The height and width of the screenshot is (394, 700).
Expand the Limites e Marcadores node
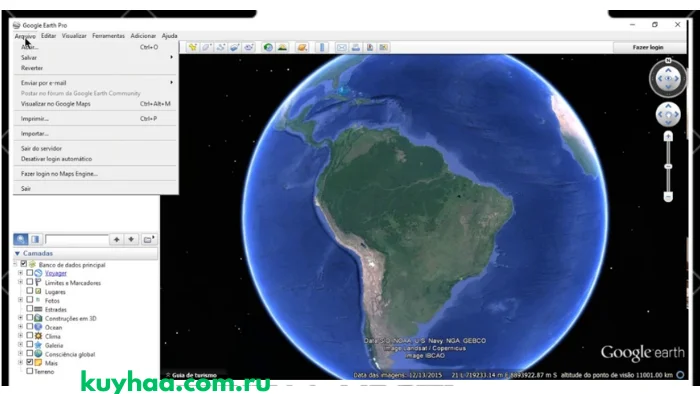[21, 282]
